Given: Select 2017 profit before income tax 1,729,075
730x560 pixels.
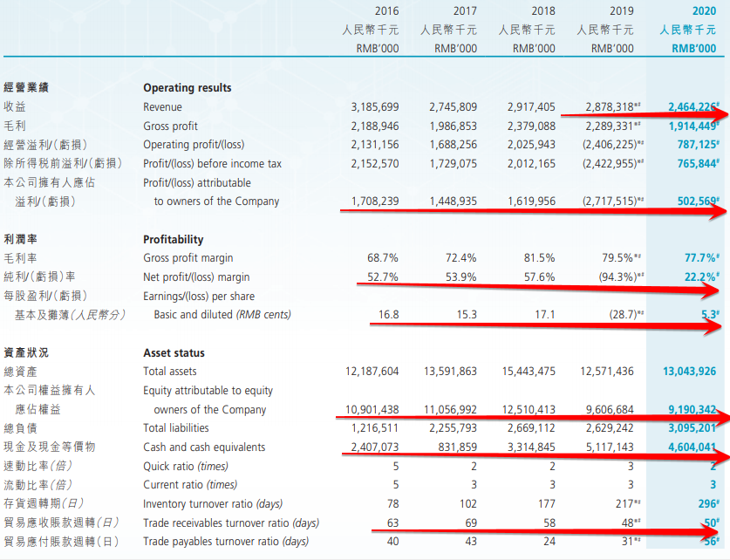Looking at the screenshot, I should click(x=453, y=163).
